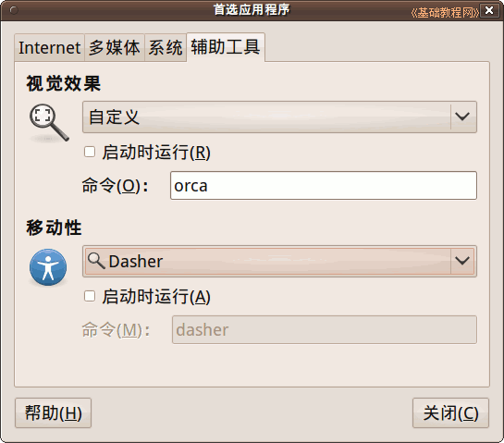The height and width of the screenshot is (443, 504).
Task: Expand the Dasher mobility dropdown arrow
Action: [x=462, y=261]
